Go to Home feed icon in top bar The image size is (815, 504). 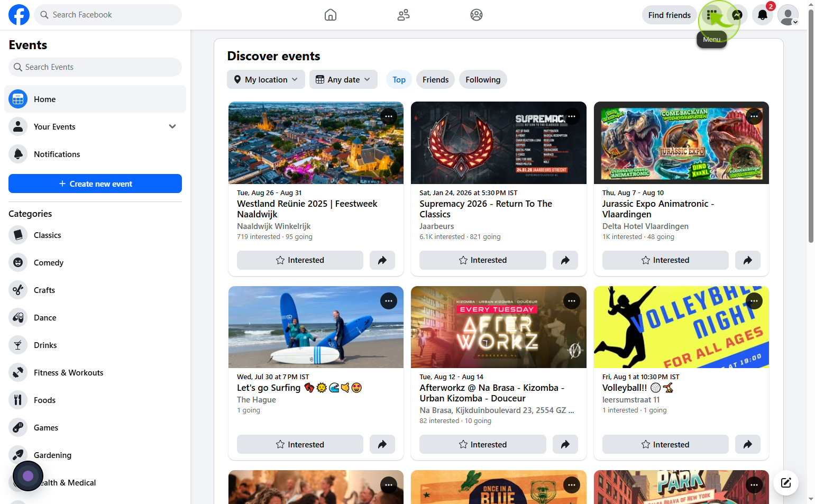331,15
